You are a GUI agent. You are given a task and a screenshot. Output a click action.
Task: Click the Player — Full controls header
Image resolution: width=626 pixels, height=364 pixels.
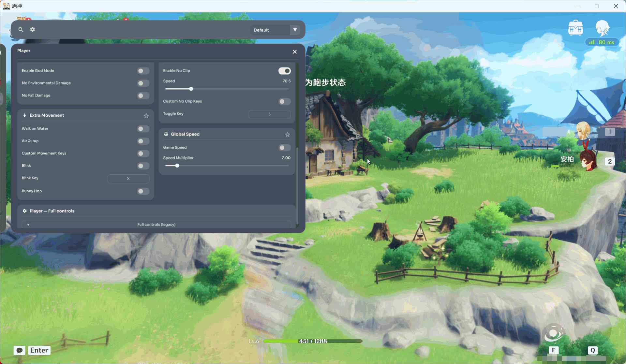click(x=52, y=211)
